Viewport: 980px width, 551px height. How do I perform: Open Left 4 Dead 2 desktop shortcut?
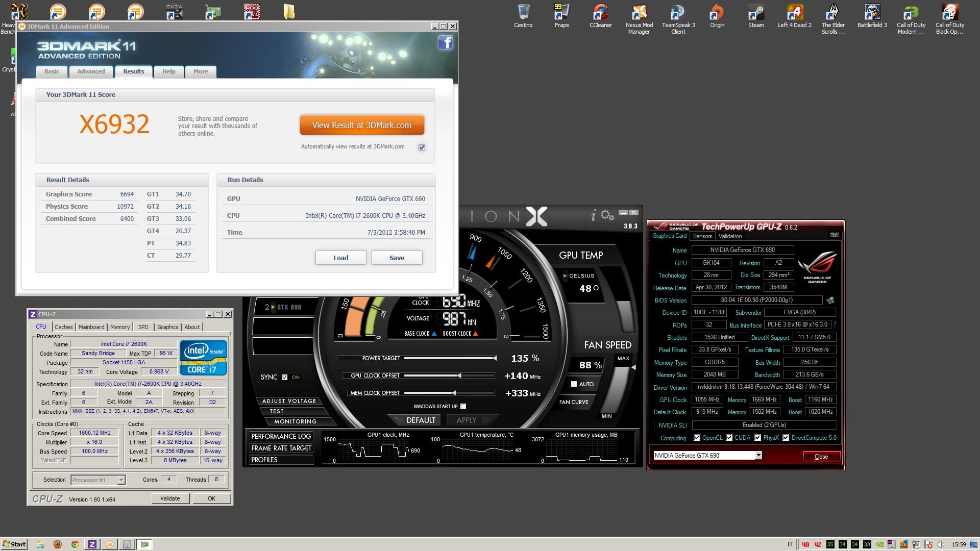(x=795, y=15)
